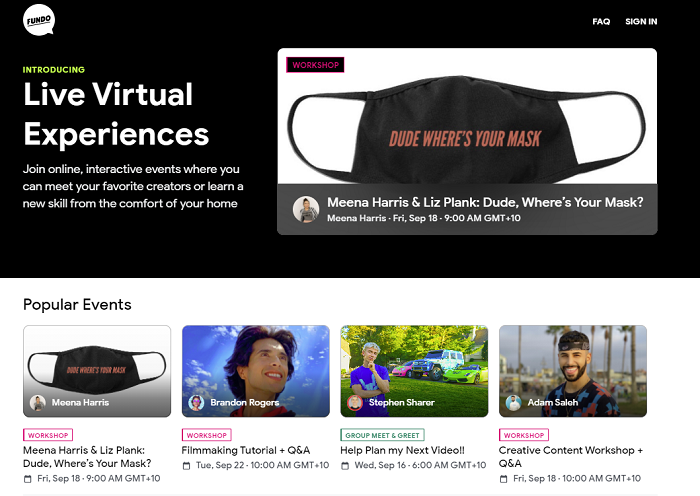Click the Brandon Rogers avatar icon
Viewport: 700px width, 496px height.
pyautogui.click(x=196, y=403)
